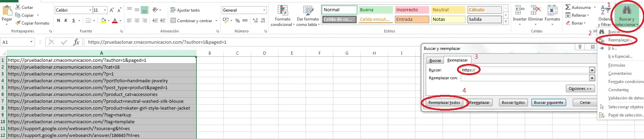Click the Insertar celdas icon
Screen dimensions: 644x139
(519, 11)
